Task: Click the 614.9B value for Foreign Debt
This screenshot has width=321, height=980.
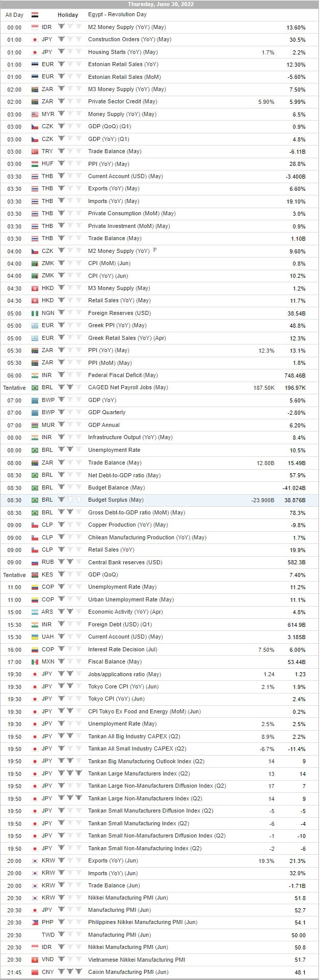Action: point(297,625)
